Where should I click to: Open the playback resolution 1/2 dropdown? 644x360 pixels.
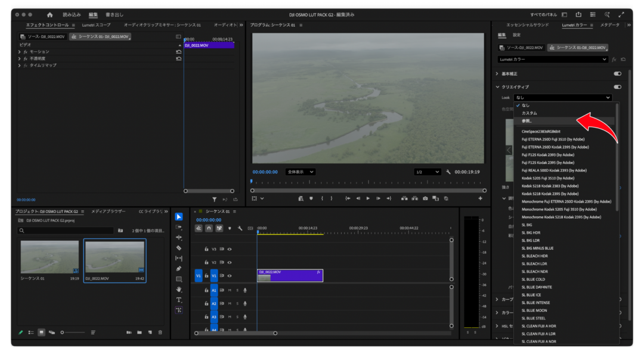click(427, 172)
